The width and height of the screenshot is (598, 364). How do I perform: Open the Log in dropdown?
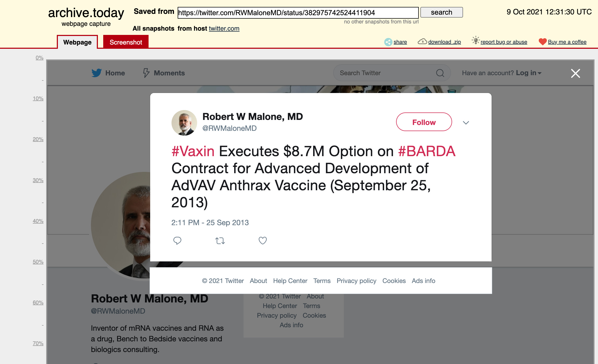tap(529, 73)
